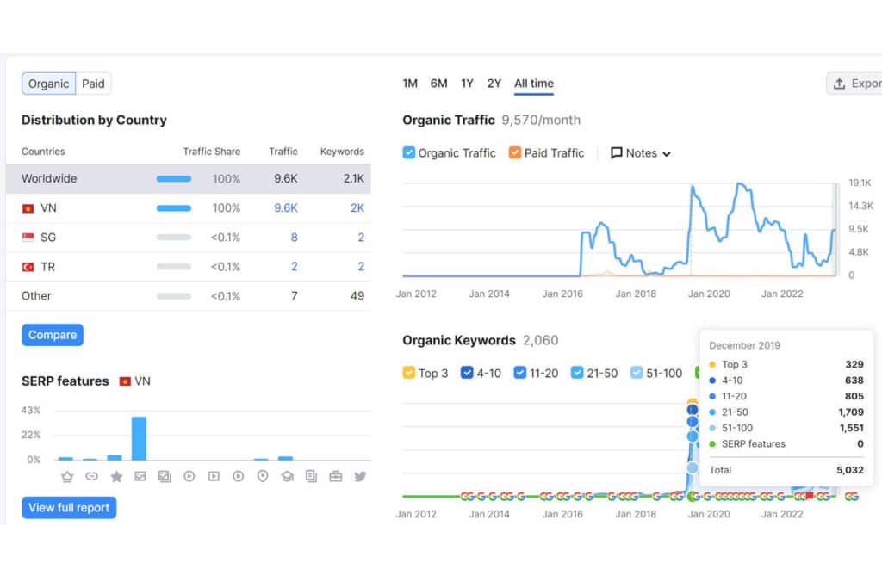The height and width of the screenshot is (588, 882).
Task: Click the SG traffic share bar
Action: tap(174, 238)
